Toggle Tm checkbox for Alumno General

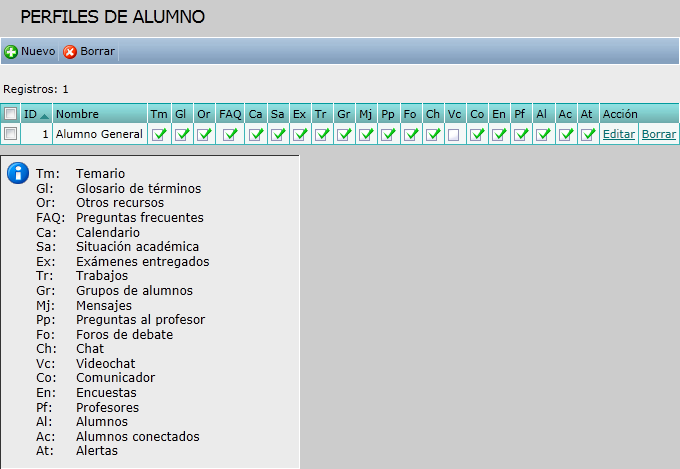(159, 134)
